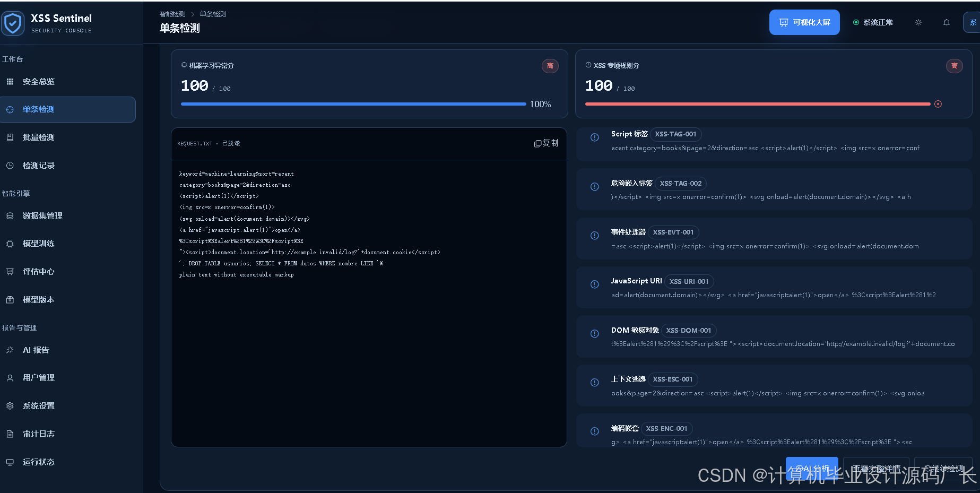The image size is (980, 493).
Task: Click the 用户管理 person icon
Action: point(10,378)
